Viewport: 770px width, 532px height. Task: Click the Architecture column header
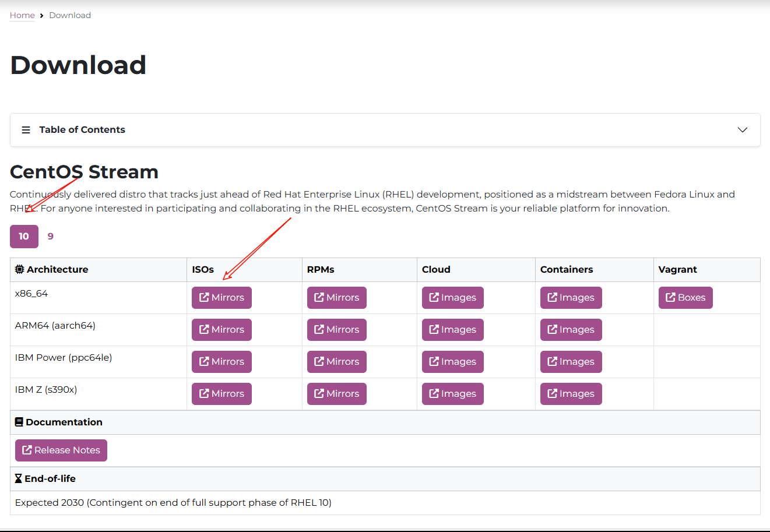click(99, 270)
